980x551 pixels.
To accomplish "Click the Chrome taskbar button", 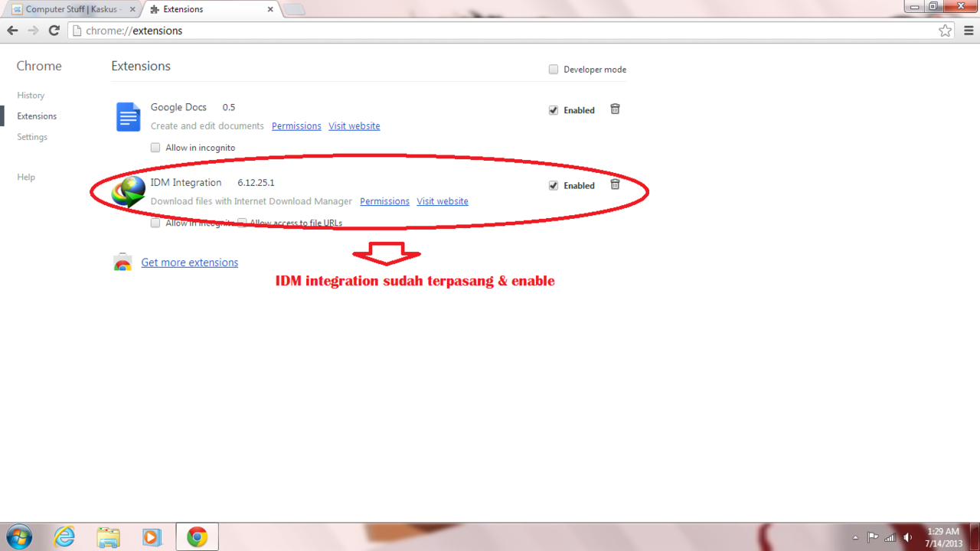I will [197, 537].
